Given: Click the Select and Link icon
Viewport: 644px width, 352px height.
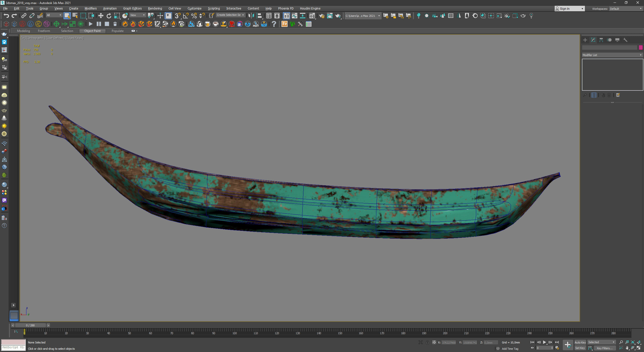Looking at the screenshot, I should (x=24, y=16).
